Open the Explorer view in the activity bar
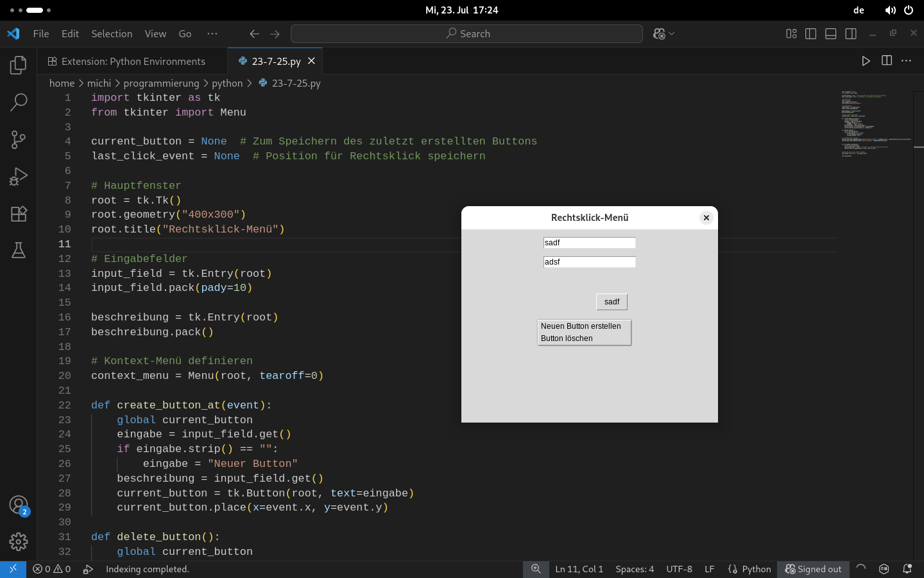The width and height of the screenshot is (924, 578). [18, 65]
